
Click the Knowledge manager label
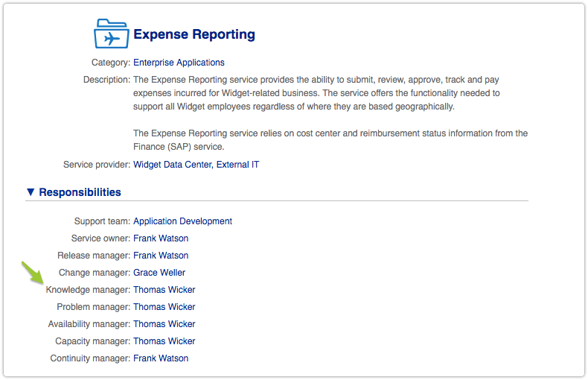pyautogui.click(x=88, y=290)
